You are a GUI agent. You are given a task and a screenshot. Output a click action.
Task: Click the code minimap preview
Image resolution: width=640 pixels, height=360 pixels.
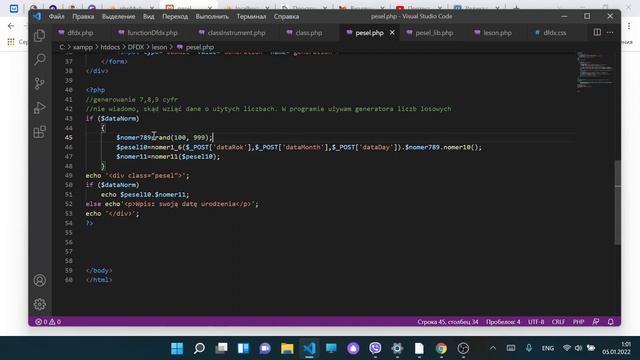point(595,72)
